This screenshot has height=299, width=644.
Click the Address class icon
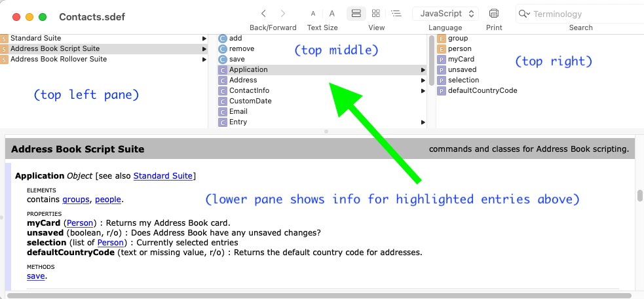[223, 80]
